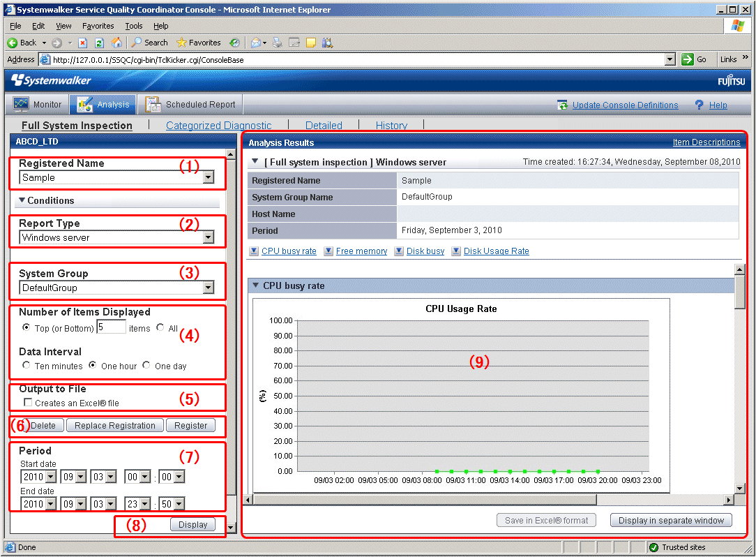Click the left panel scroll down arrow
Image resolution: width=756 pixels, height=557 pixels.
[230, 528]
